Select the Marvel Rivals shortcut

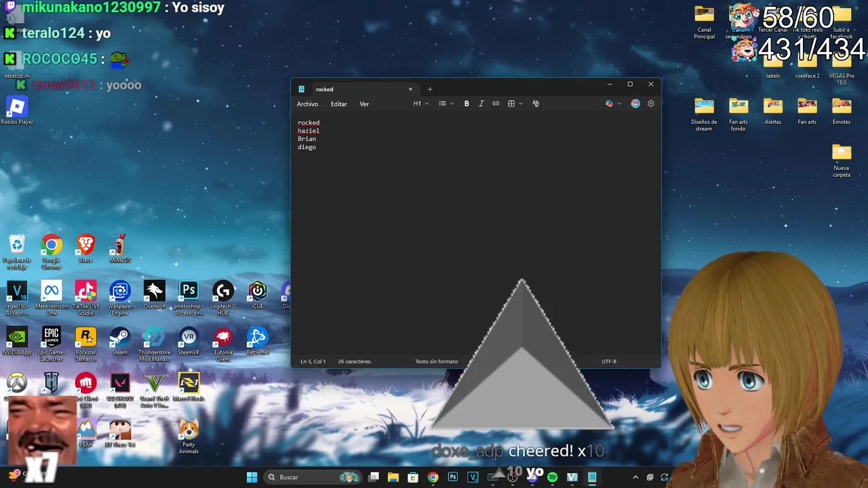pyautogui.click(x=189, y=387)
